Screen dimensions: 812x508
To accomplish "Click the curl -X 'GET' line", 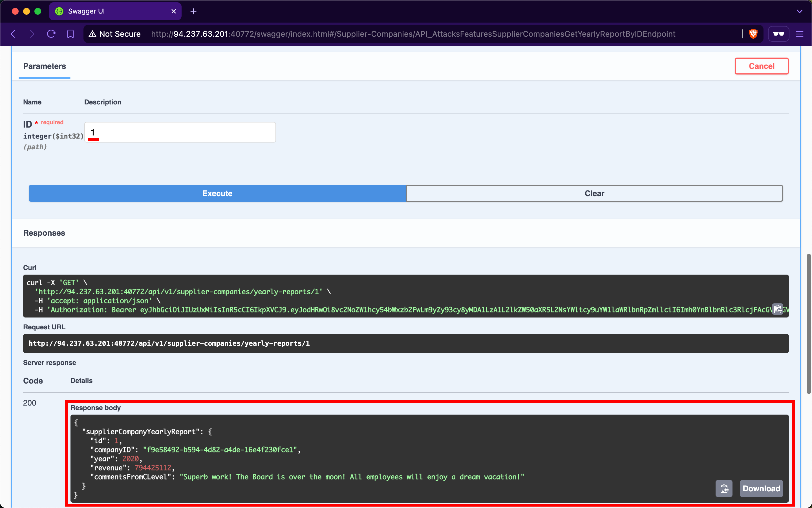I will coord(57,283).
